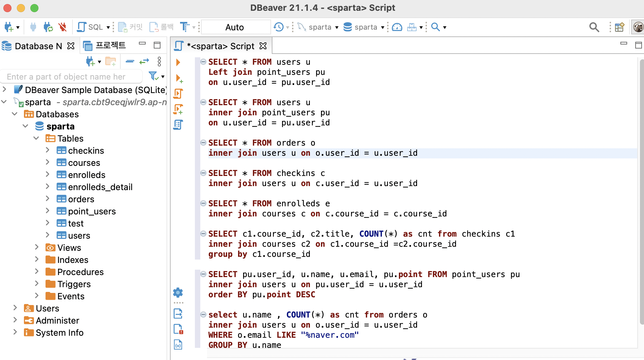Click the red Disconnect plug icon
The image size is (644, 360).
coord(62,27)
